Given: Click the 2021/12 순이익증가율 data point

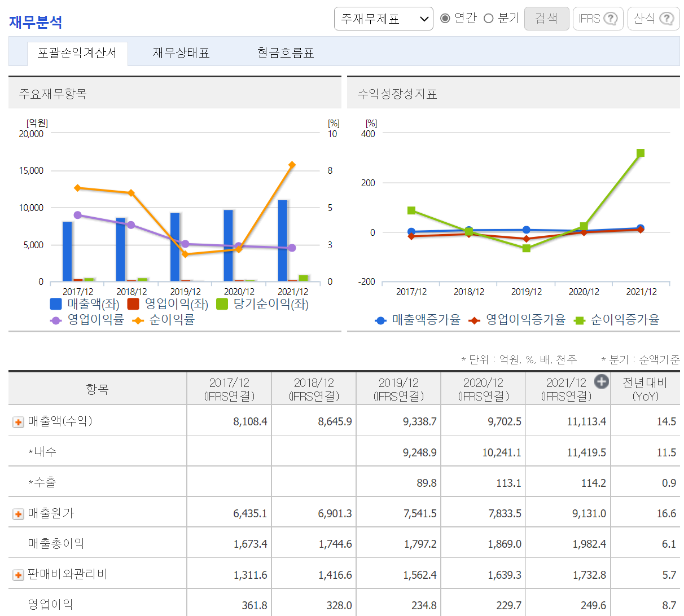Looking at the screenshot, I should click(641, 153).
